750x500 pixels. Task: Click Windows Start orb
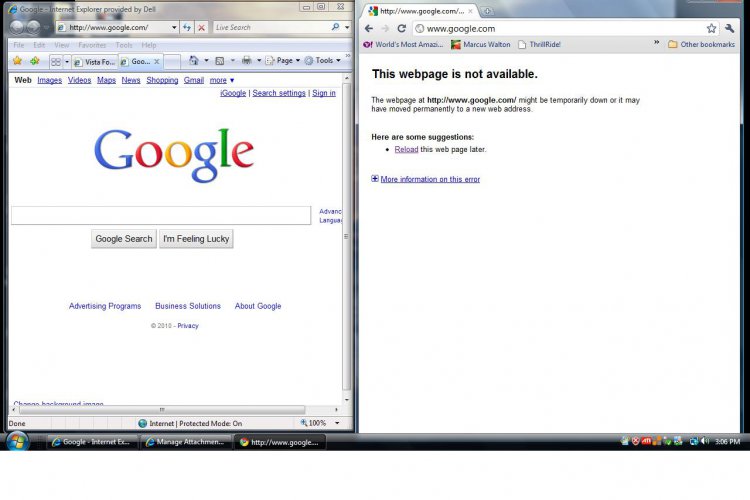click(18, 441)
